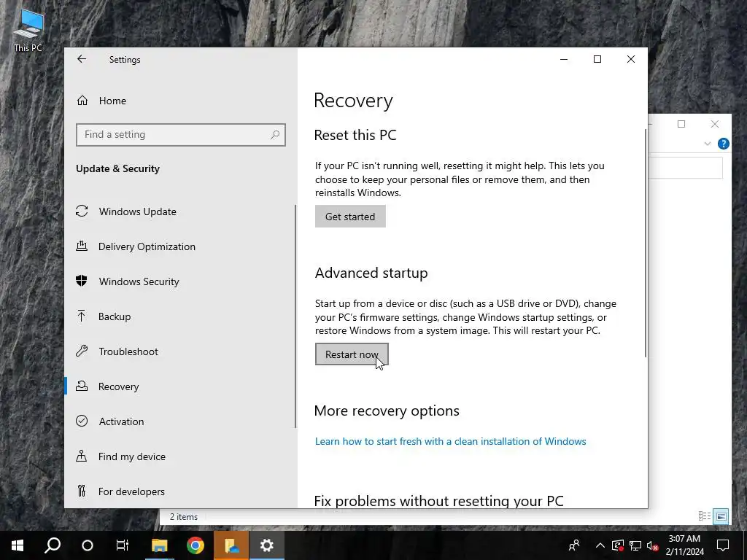Screen dimensions: 747x560
Task: Launch Google Chrome from taskbar
Action: point(196,545)
